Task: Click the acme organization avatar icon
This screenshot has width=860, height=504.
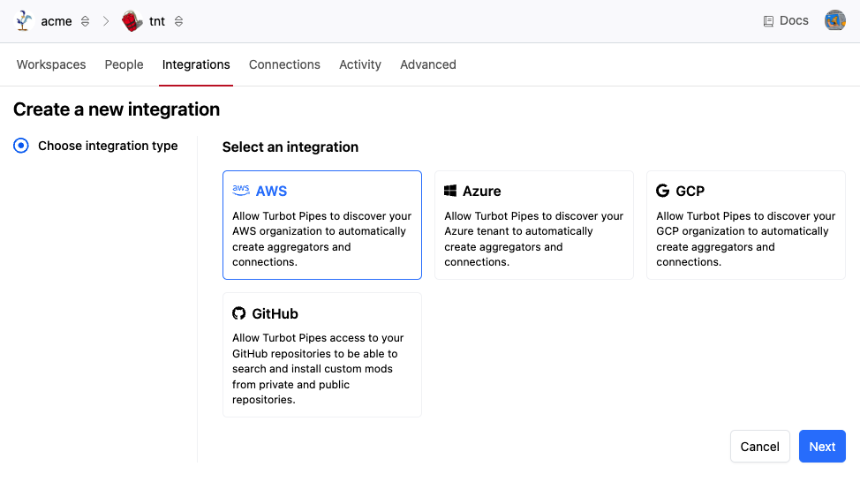Action: click(24, 21)
